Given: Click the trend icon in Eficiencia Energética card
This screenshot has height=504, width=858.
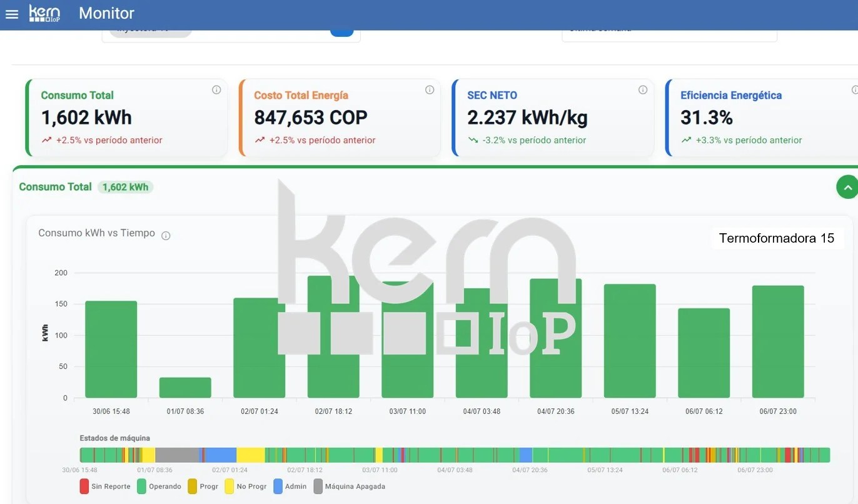Looking at the screenshot, I should click(687, 140).
